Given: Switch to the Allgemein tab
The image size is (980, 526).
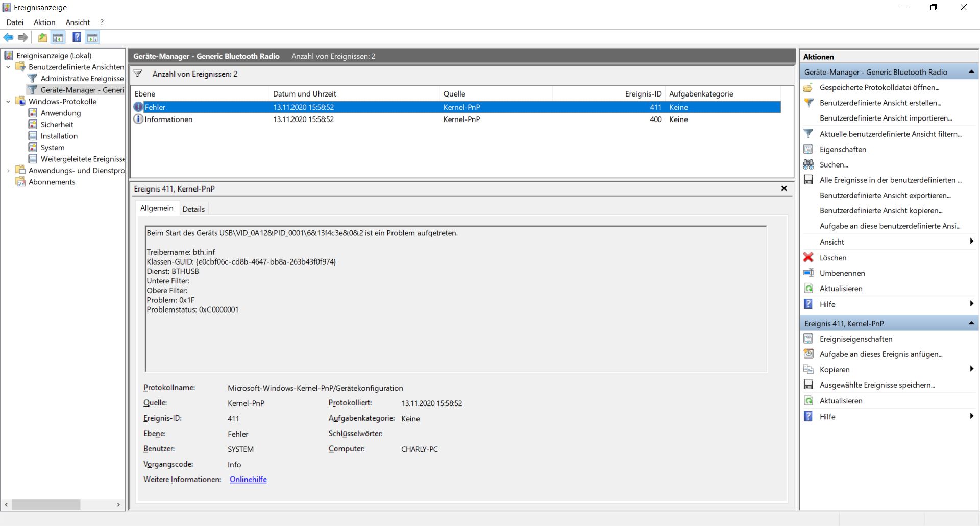Looking at the screenshot, I should tap(157, 208).
